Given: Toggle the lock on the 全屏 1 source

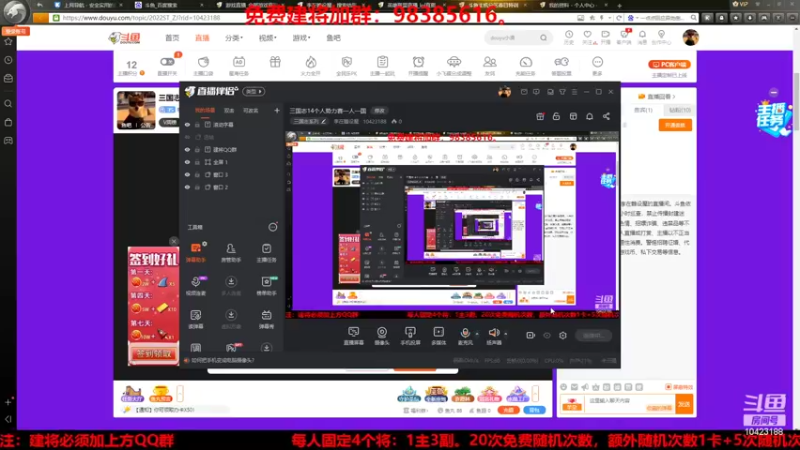Looking at the screenshot, I should point(197,162).
